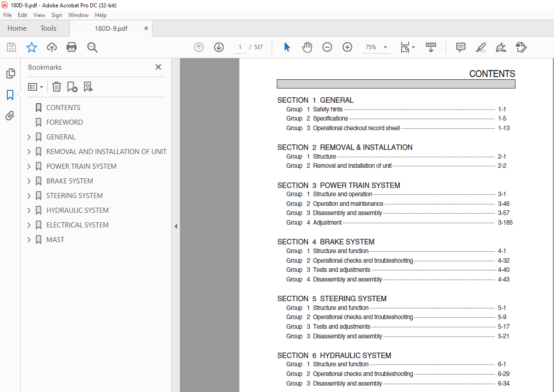Switch to the Tools tab

(48, 28)
